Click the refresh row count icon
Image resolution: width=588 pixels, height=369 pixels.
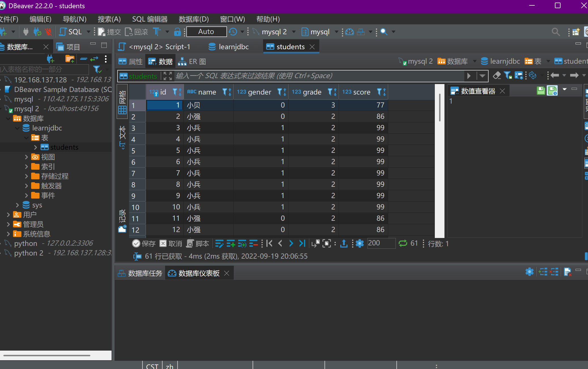pyautogui.click(x=403, y=243)
